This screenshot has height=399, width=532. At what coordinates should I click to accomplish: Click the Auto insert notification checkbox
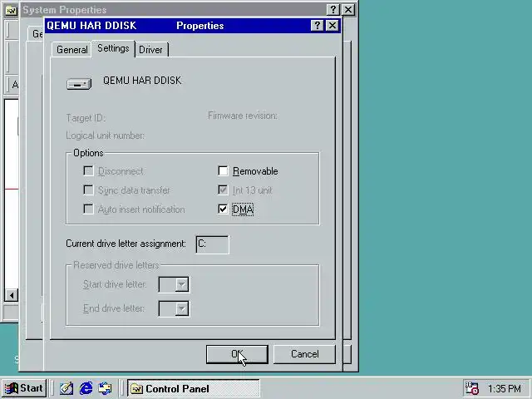tap(88, 209)
